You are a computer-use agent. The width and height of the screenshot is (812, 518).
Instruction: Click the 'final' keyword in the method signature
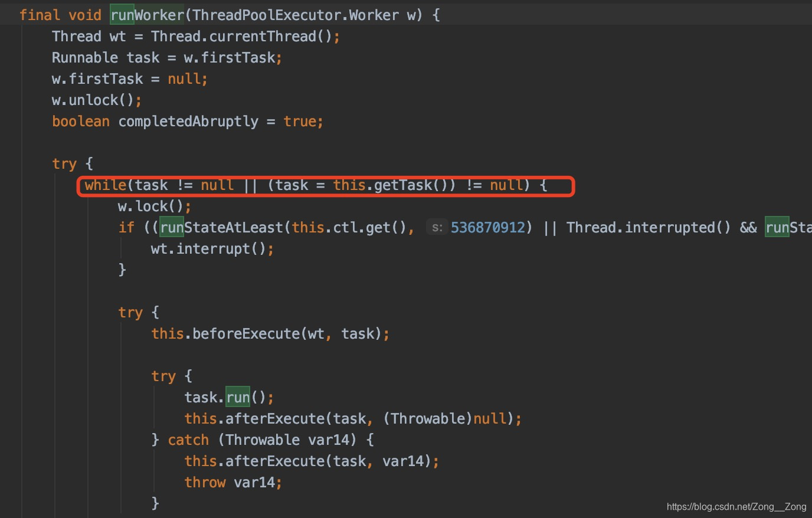40,15
